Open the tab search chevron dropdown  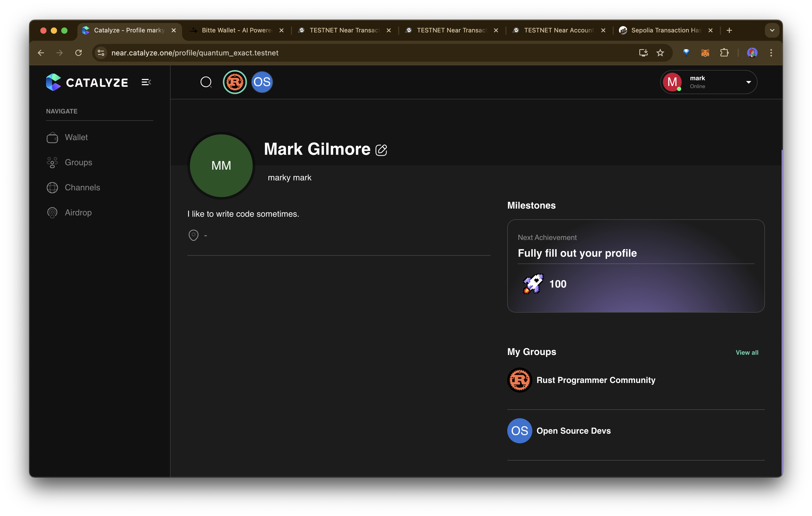click(772, 30)
